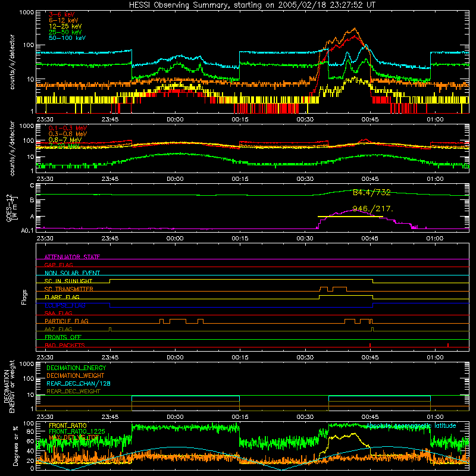Click the bad packets red spike near 01:00
Screen dimensions: 476x476
[x=448, y=345]
